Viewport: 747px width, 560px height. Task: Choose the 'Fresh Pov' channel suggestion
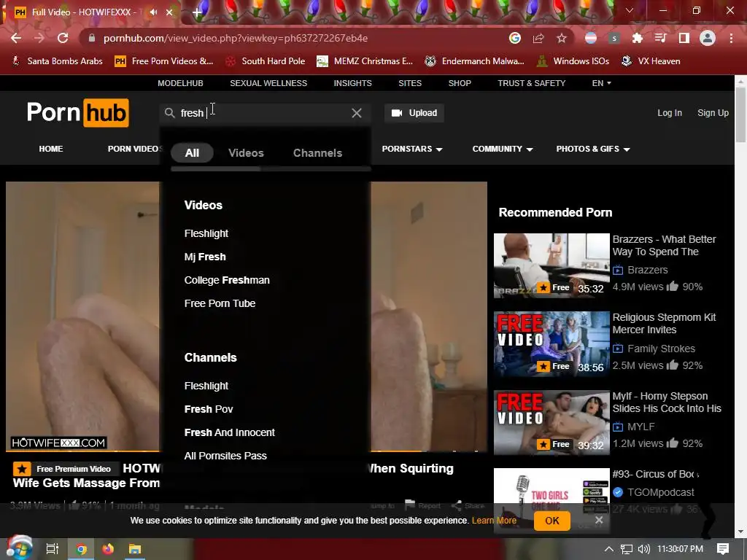click(209, 409)
